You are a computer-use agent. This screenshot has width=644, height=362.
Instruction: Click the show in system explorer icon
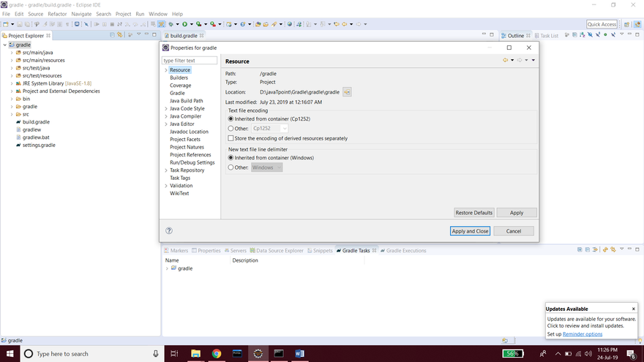[347, 92]
